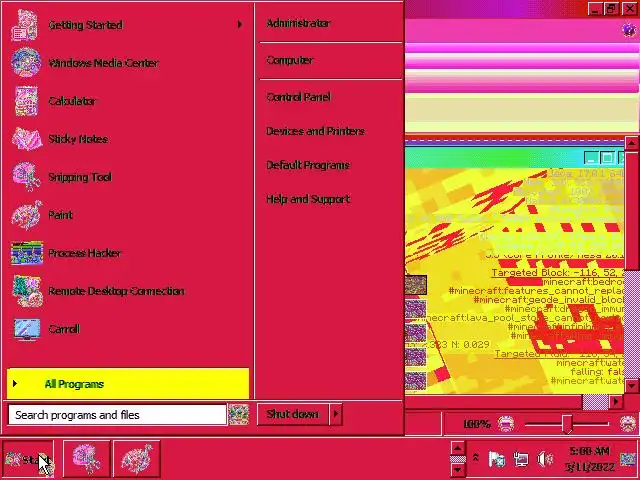Open the Calculator program

pos(127,101)
